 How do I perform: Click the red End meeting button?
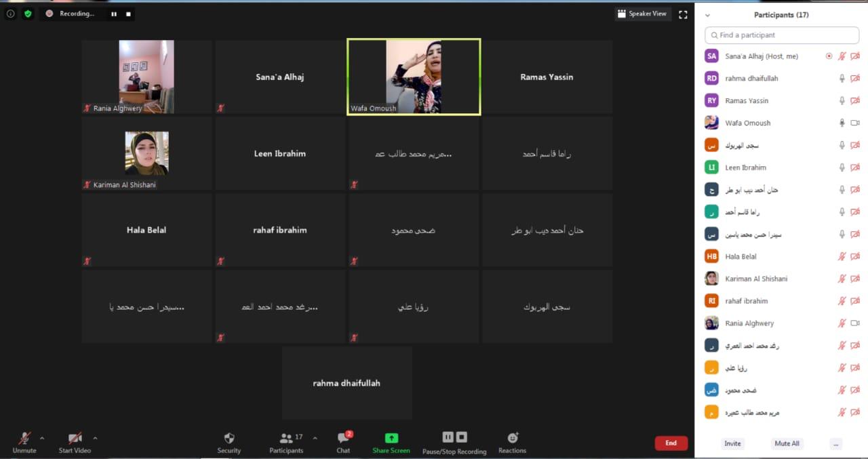[671, 443]
